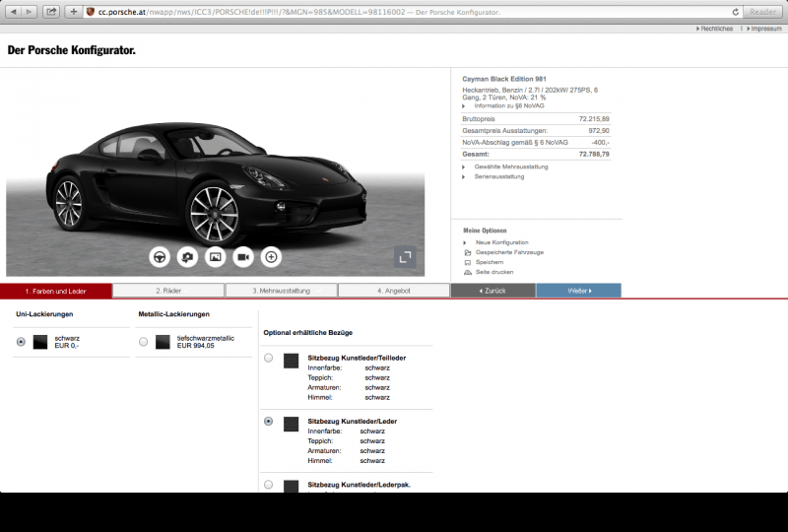Viewport: 788px width, 532px height.
Task: Select the schwarz uni paint radio button
Action: [21, 342]
